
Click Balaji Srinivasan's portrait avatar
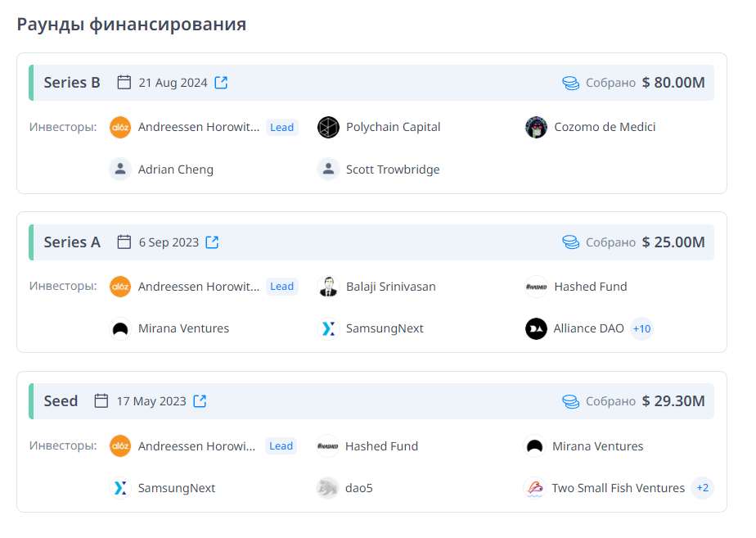(328, 287)
